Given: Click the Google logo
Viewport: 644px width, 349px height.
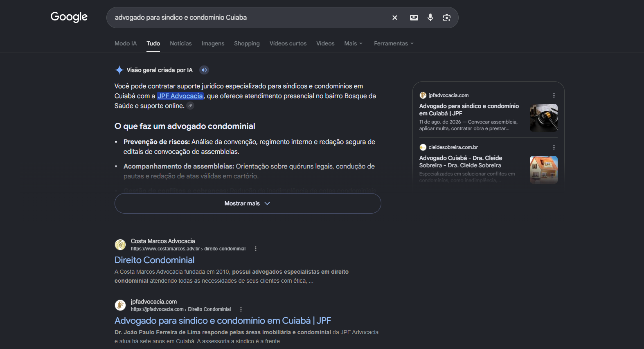Looking at the screenshot, I should (x=69, y=17).
